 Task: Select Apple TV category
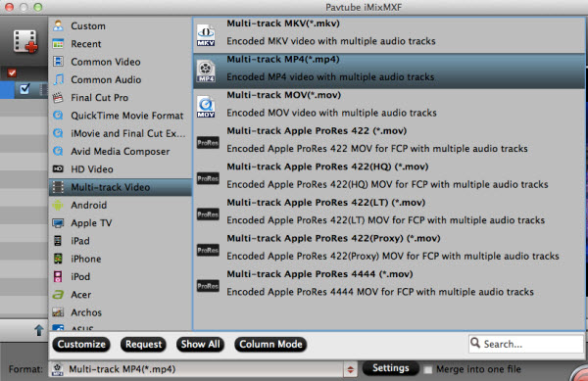(x=120, y=223)
